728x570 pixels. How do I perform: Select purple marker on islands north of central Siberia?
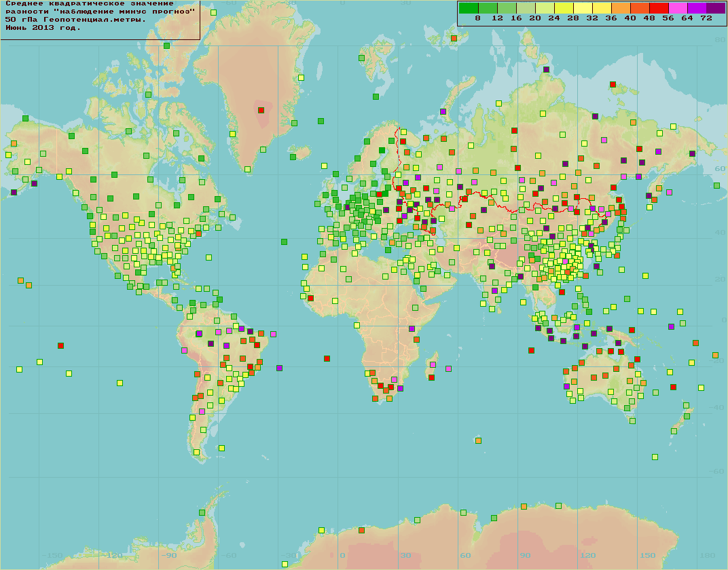click(x=546, y=70)
